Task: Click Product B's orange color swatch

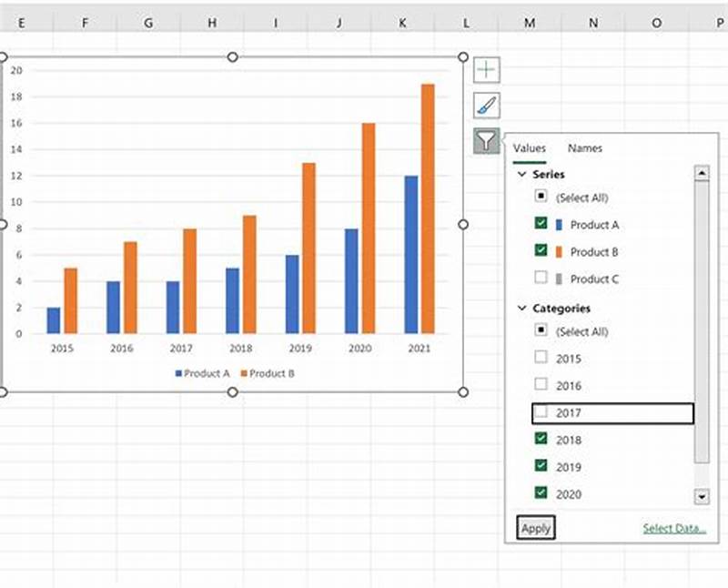Action: [x=561, y=251]
